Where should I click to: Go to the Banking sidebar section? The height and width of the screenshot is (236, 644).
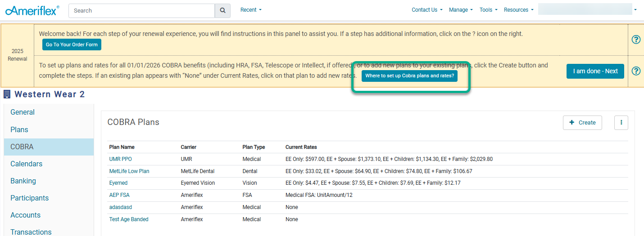coord(23,181)
